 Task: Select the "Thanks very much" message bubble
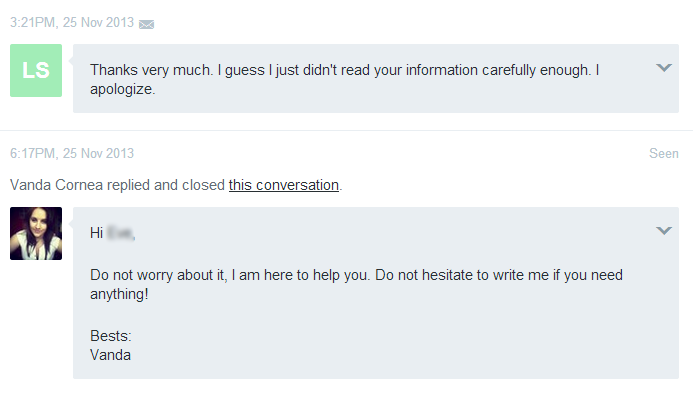click(x=376, y=78)
